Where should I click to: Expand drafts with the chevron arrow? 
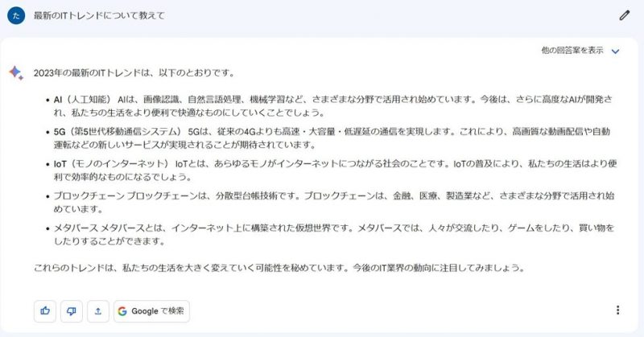tap(615, 51)
